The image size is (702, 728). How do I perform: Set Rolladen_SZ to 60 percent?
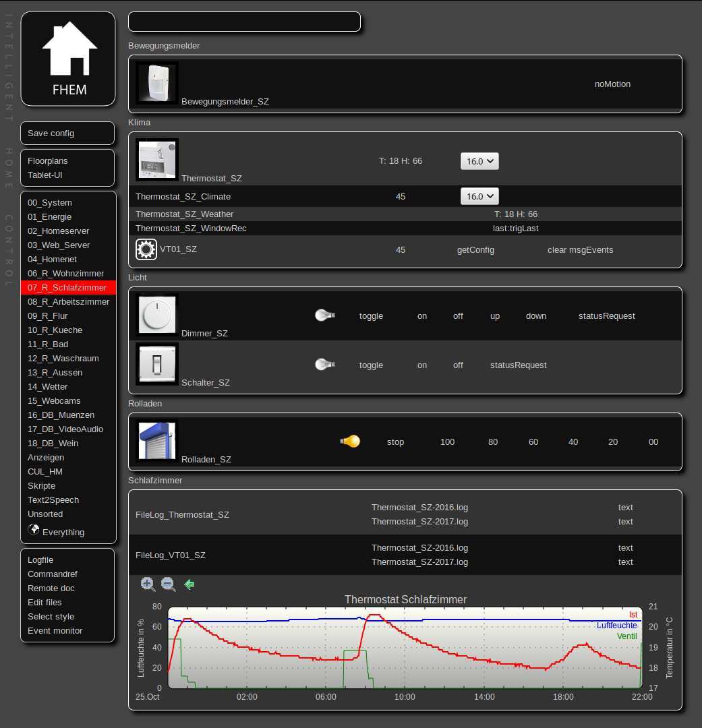[x=533, y=442]
